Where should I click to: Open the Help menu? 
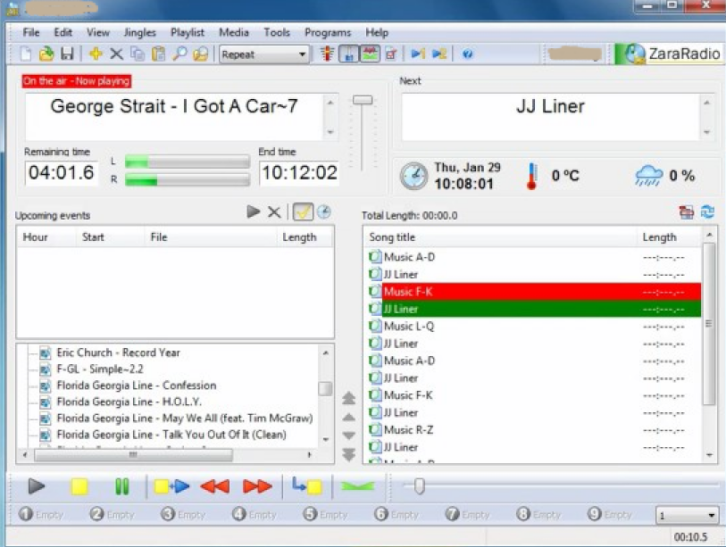(x=377, y=32)
